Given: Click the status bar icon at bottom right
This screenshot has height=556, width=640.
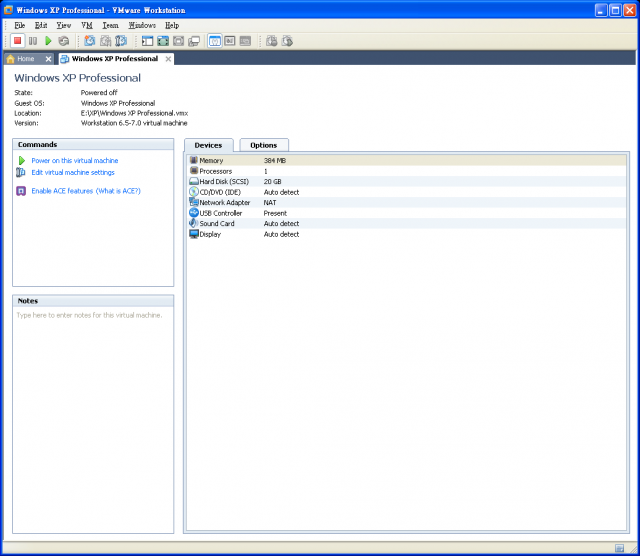Looking at the screenshot, I should tap(619, 548).
